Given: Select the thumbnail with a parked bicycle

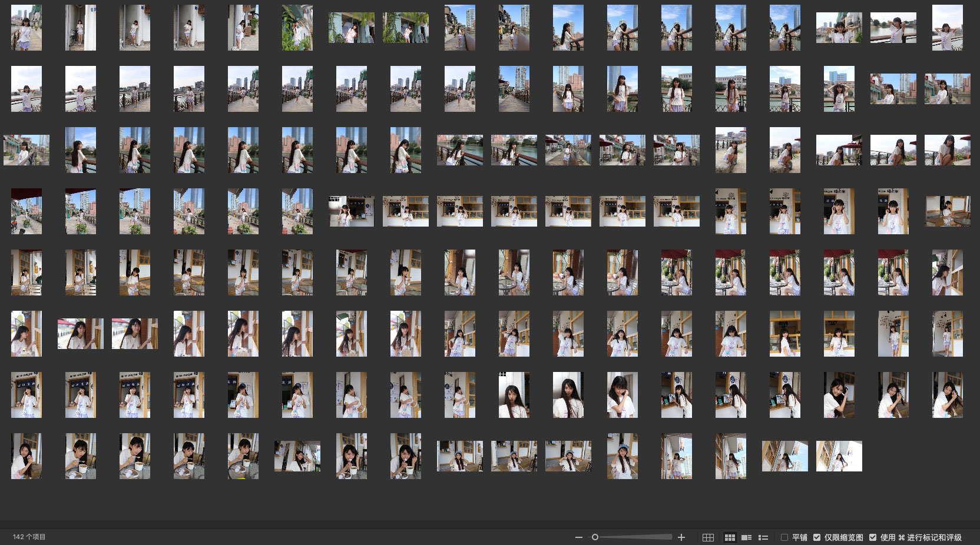Looking at the screenshot, I should click(x=81, y=28).
